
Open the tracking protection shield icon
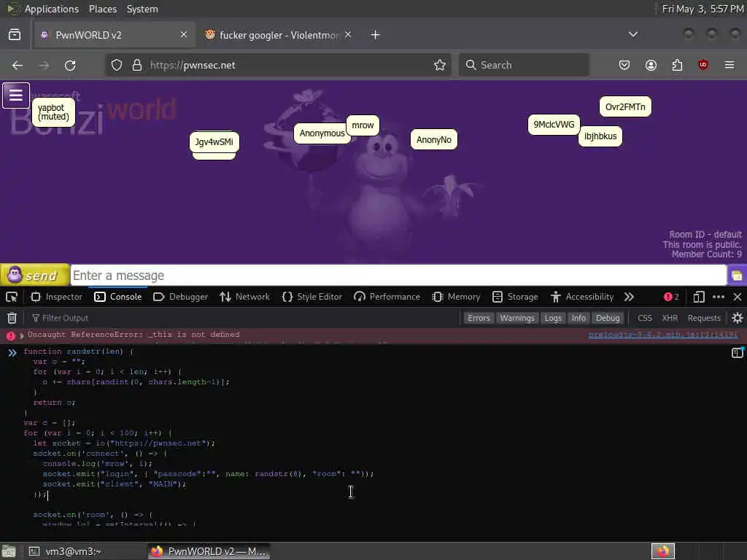pos(117,65)
